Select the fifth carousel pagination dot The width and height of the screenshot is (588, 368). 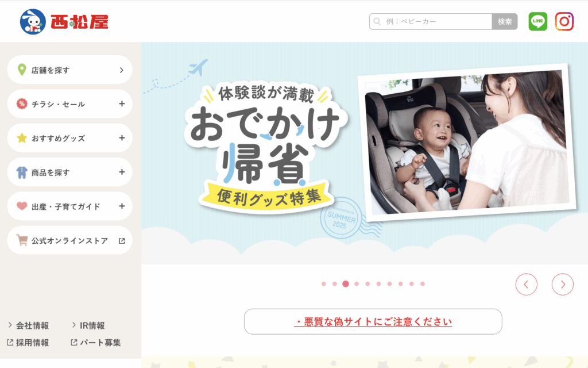pos(367,284)
